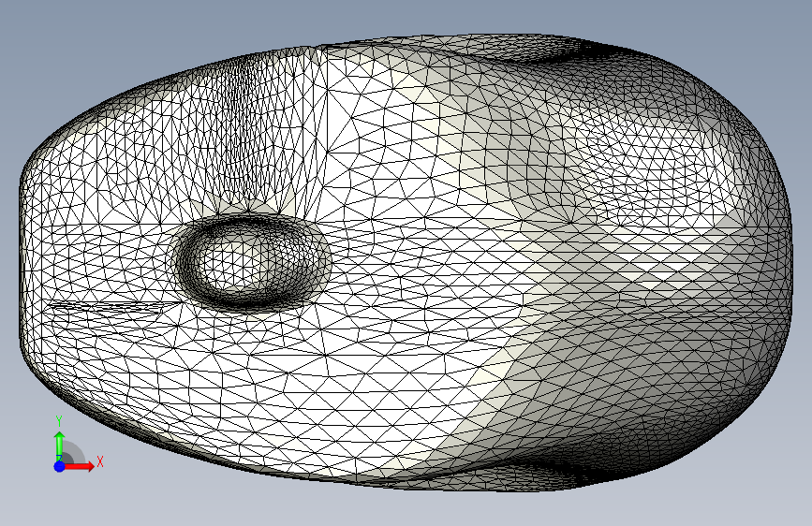Click the green Y axis arrow of the triad
The image size is (812, 526).
coord(60,446)
